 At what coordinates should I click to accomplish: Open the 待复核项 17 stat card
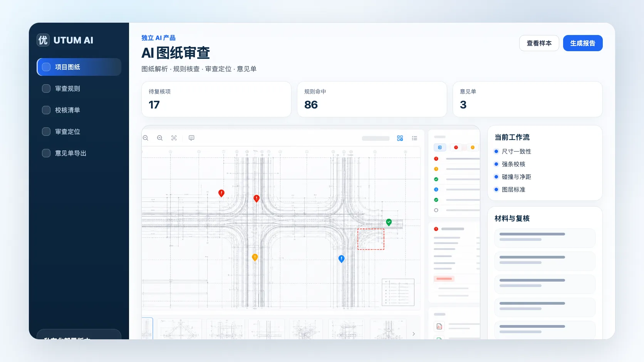click(x=216, y=99)
